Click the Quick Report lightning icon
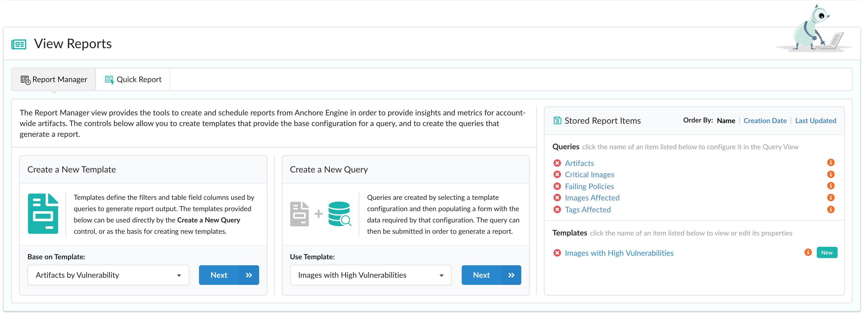Image resolution: width=868 pixels, height=317 pixels. tap(109, 79)
